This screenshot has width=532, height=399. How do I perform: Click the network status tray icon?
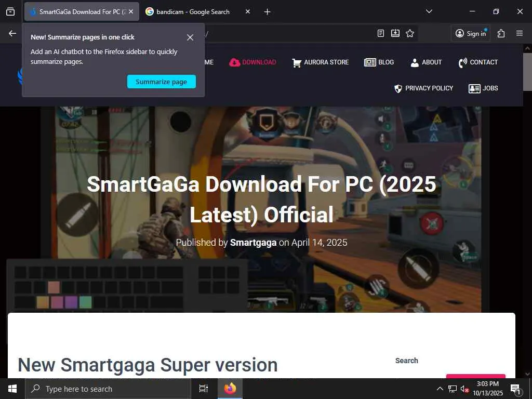point(453,389)
